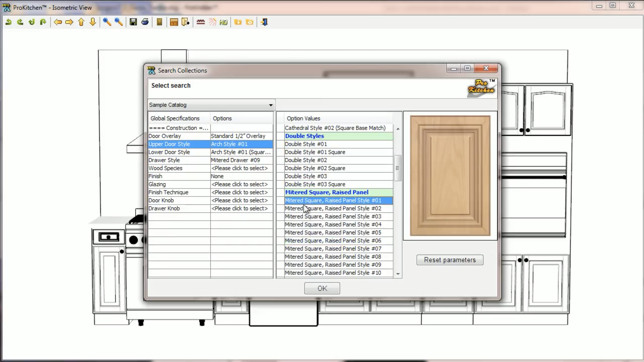
Task: Select Cathedral Style #02 (Square Base Match)
Action: [335, 128]
